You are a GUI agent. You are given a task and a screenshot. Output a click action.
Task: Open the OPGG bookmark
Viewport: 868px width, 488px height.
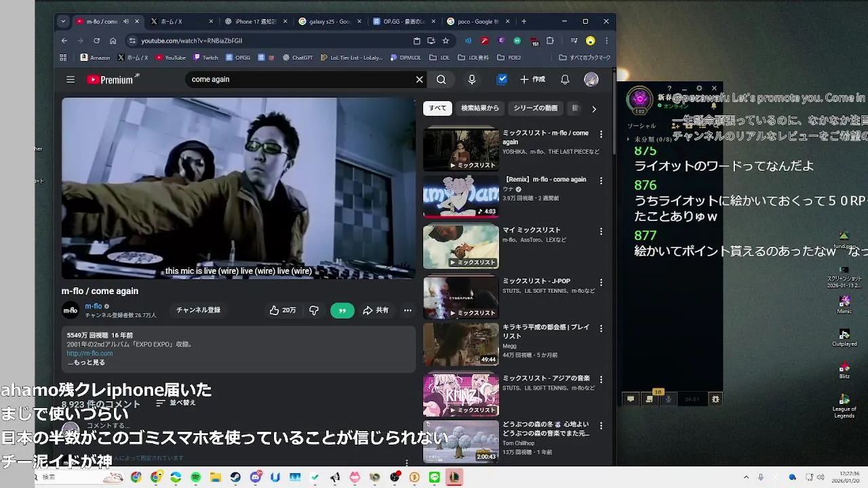point(238,58)
